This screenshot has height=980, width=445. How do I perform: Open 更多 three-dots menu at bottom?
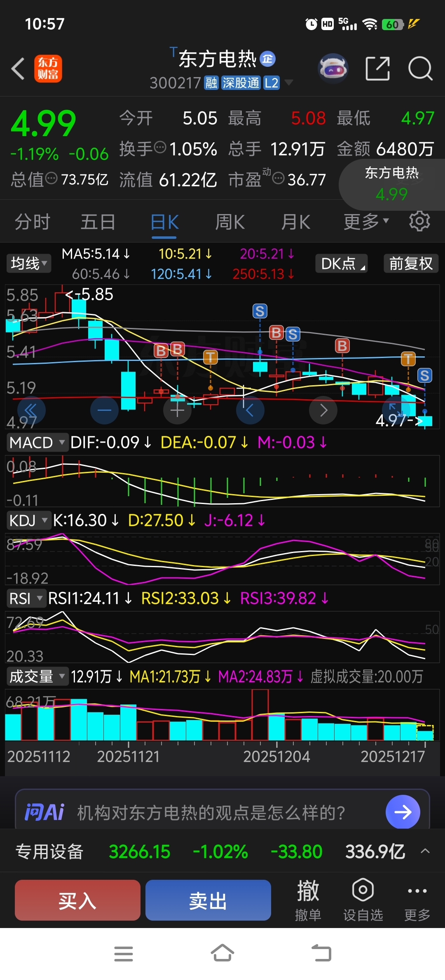pyautogui.click(x=417, y=900)
